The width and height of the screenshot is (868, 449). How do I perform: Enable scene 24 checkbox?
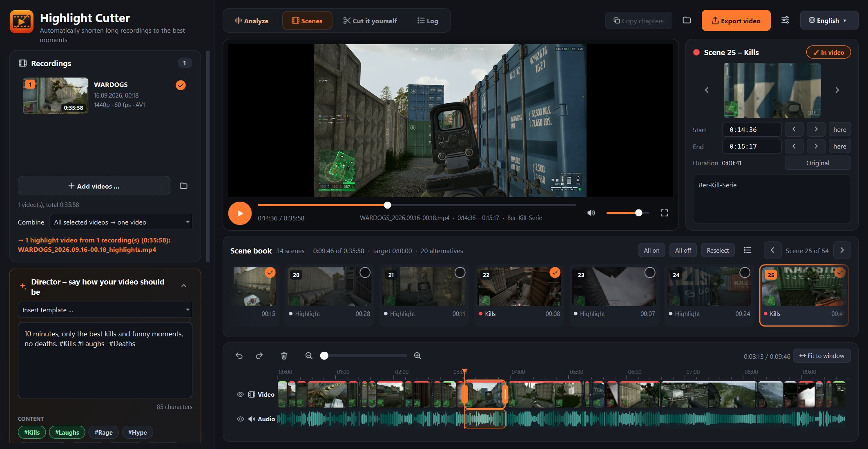click(x=745, y=273)
